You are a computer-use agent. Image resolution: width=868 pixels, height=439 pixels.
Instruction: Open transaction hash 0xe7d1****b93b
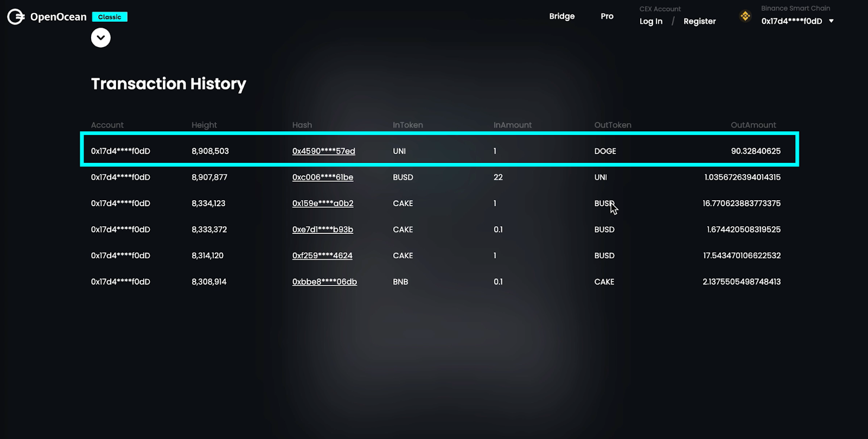click(323, 229)
